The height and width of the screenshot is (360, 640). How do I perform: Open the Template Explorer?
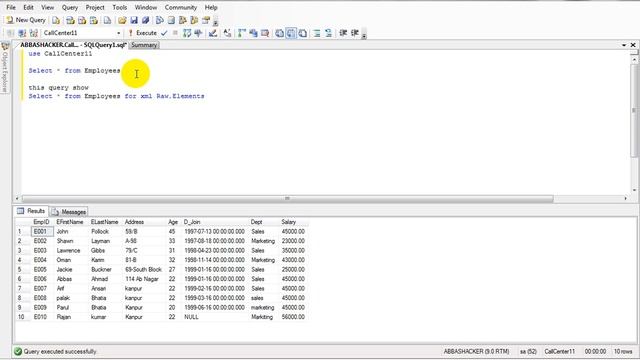coord(194,20)
